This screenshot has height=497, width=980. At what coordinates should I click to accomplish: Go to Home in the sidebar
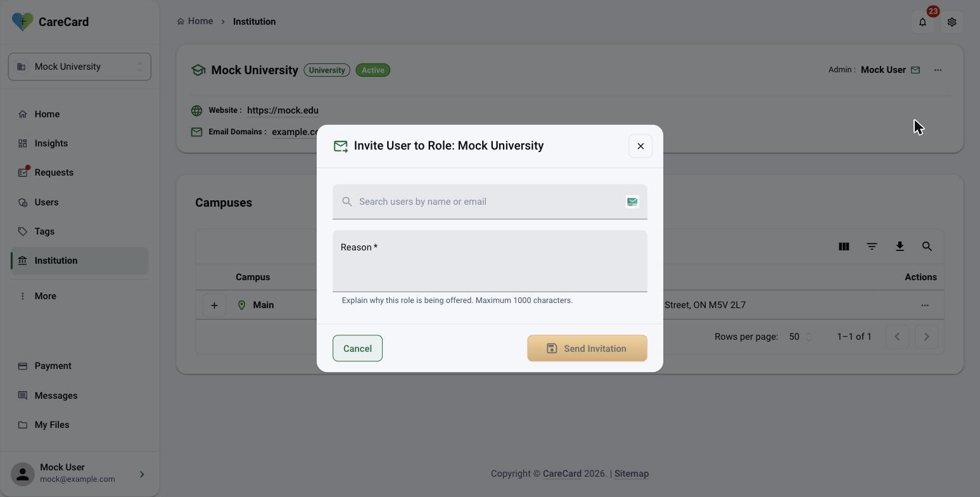point(80,114)
